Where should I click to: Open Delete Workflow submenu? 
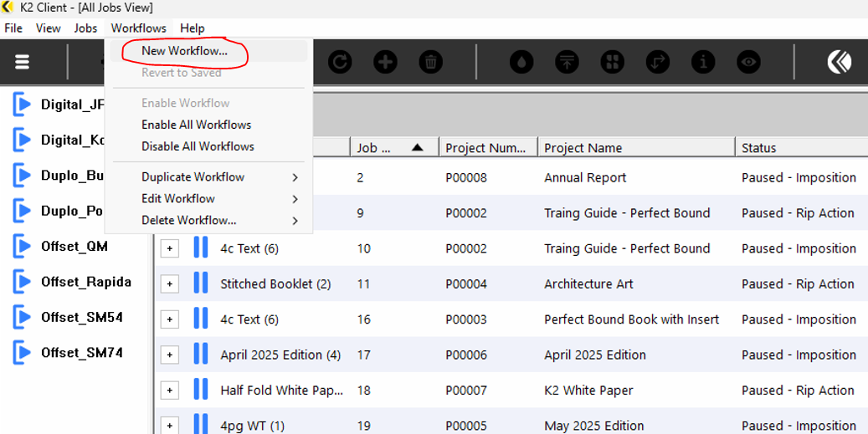[x=208, y=220]
